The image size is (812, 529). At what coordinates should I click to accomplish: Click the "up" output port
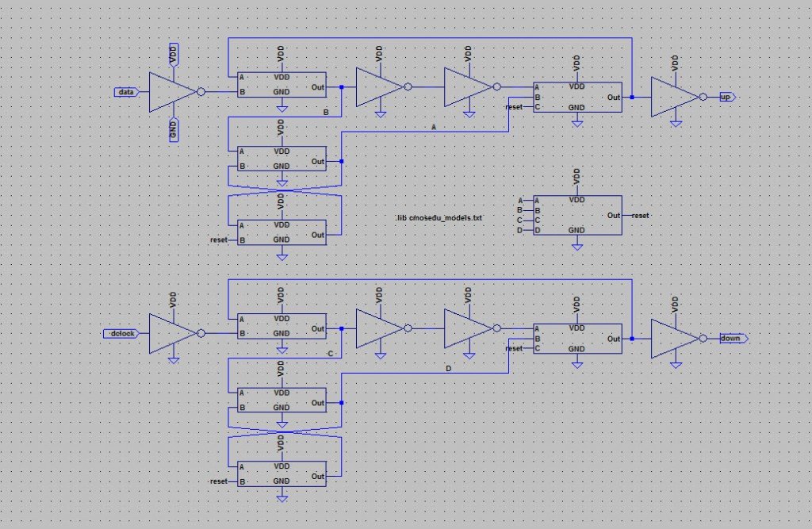coord(726,97)
